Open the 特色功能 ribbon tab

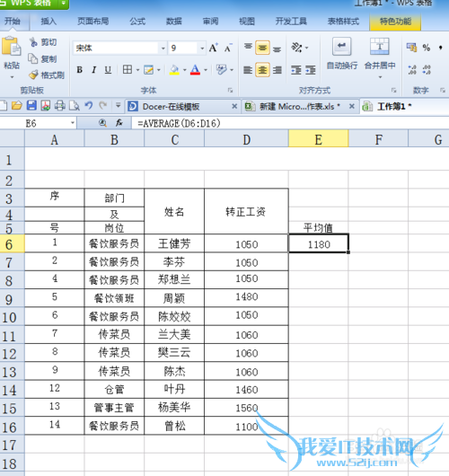395,22
